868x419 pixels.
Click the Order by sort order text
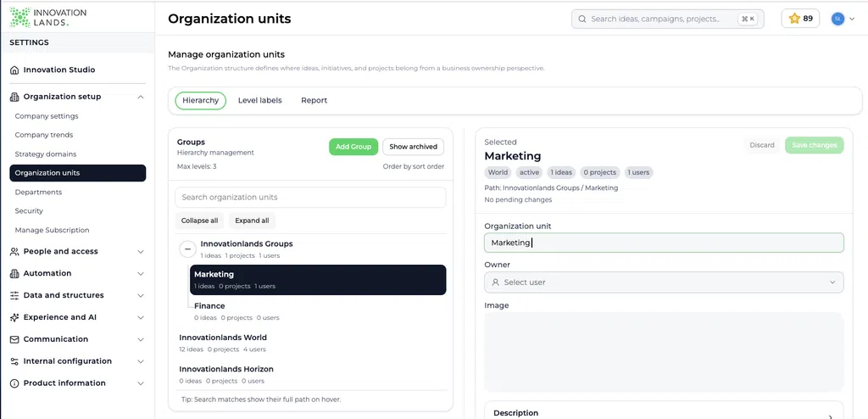point(413,166)
